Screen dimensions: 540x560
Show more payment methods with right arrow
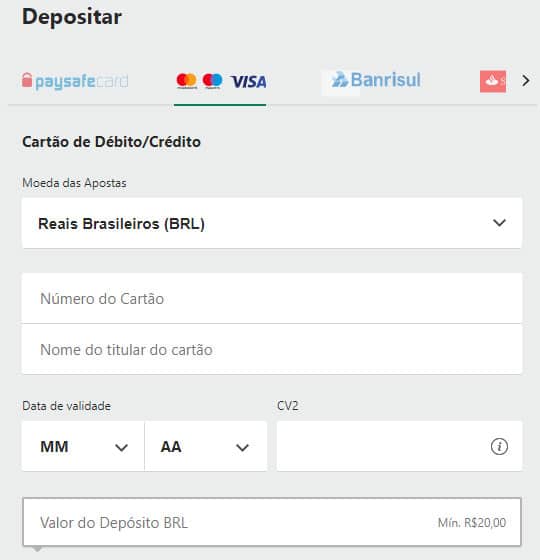pyautogui.click(x=525, y=81)
